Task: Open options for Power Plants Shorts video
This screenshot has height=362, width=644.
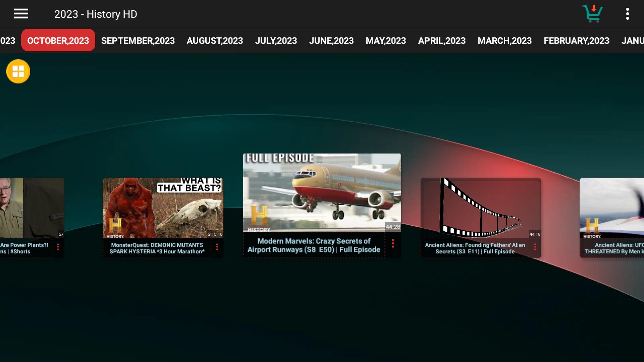Action: click(58, 247)
